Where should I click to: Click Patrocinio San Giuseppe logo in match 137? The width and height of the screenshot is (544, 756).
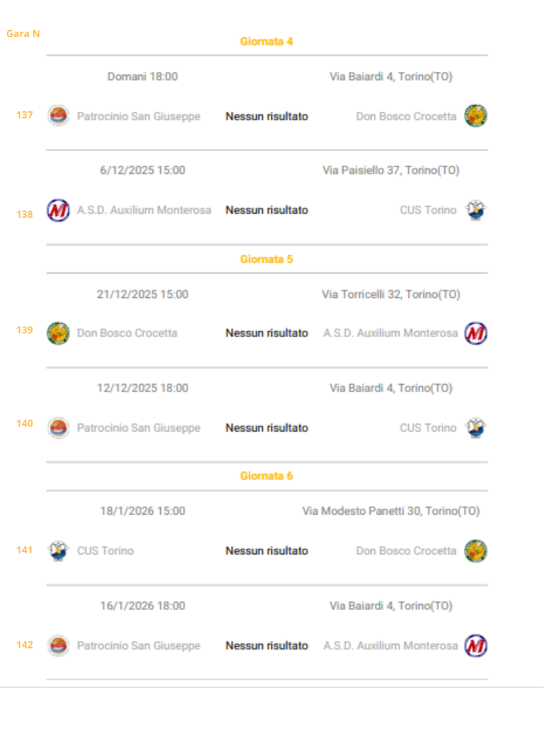[58, 116]
